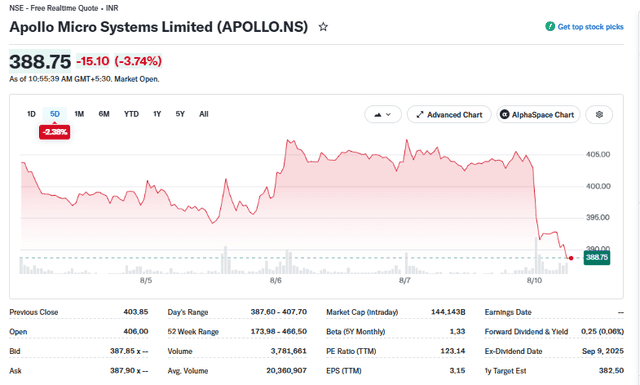Click the -15.10 price change figure
This screenshot has height=385, width=640.
click(93, 61)
